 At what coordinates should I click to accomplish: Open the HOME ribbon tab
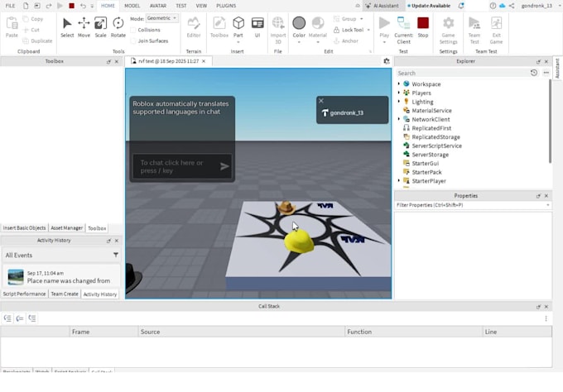[x=108, y=6]
